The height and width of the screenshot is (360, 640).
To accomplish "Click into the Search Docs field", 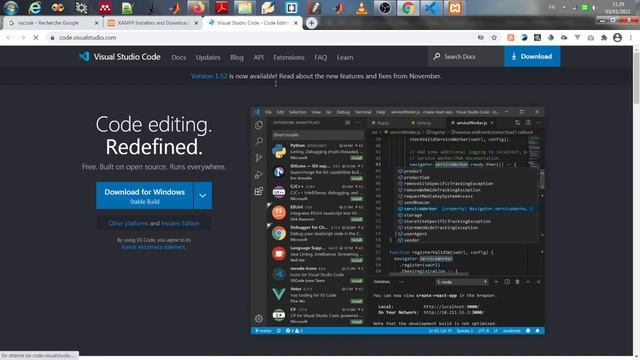I will (x=465, y=56).
